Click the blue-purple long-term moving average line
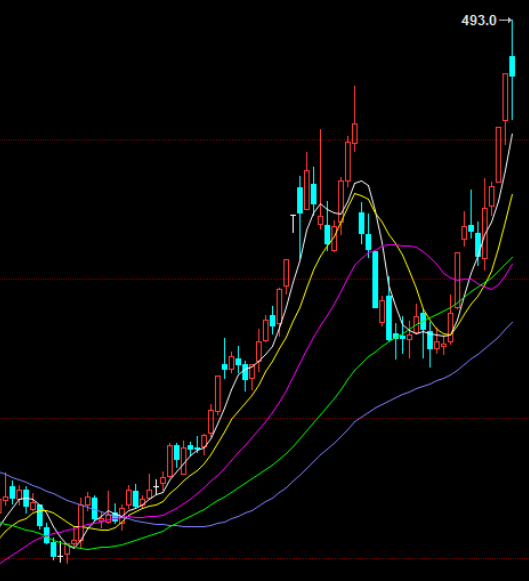The height and width of the screenshot is (581, 529). [x=333, y=442]
